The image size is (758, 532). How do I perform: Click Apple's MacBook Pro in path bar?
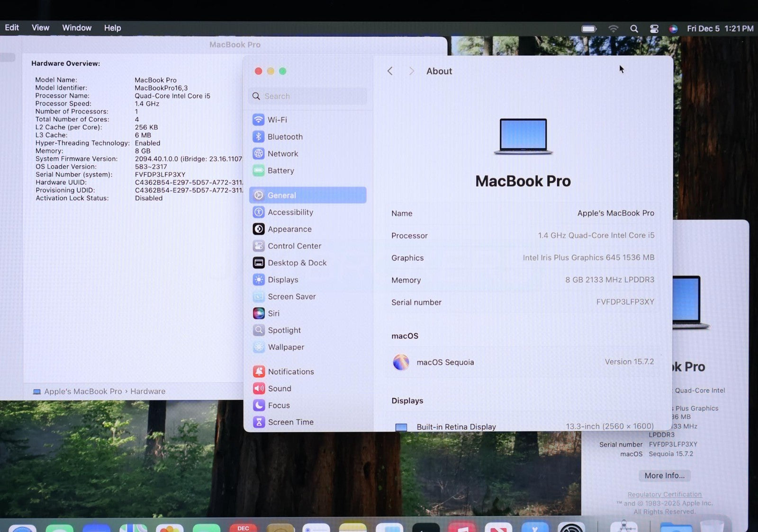[x=82, y=391]
